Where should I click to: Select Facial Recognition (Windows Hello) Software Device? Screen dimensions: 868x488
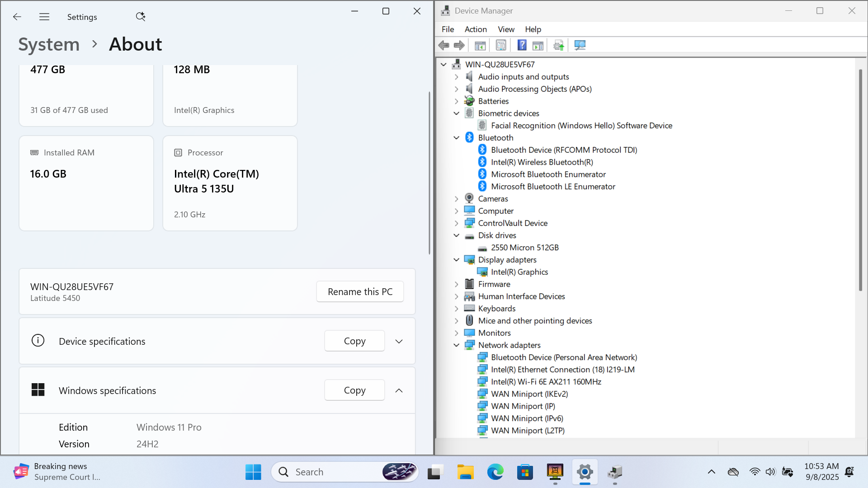click(x=581, y=126)
